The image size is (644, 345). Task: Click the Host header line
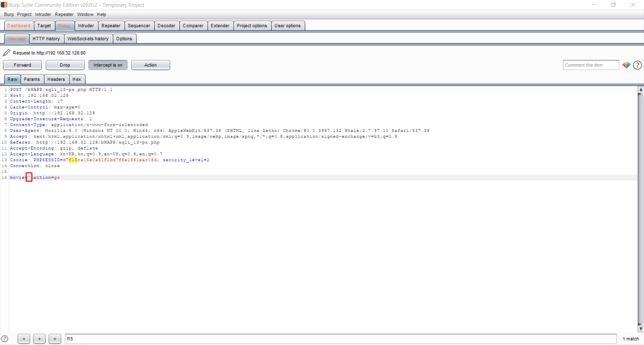coord(39,95)
